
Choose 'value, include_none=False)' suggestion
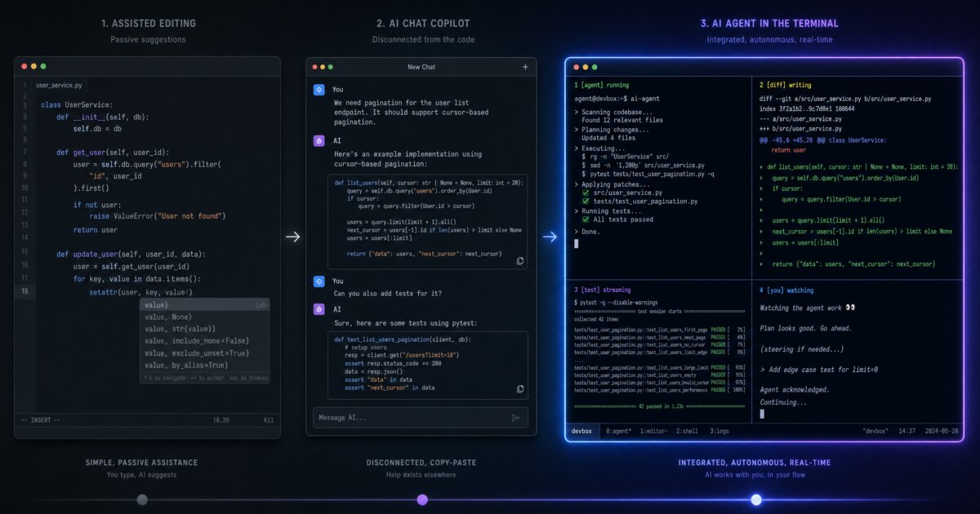(x=204, y=340)
